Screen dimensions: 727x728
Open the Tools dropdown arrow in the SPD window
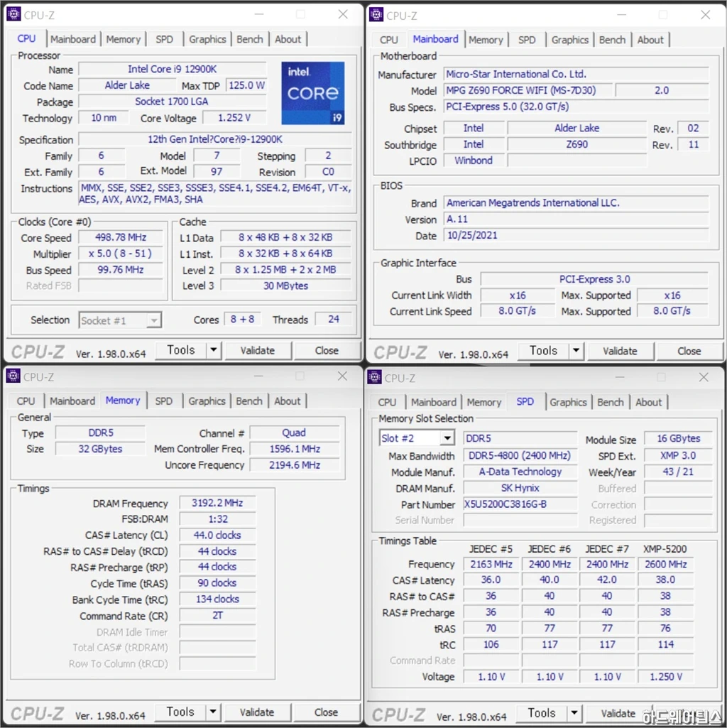click(574, 712)
